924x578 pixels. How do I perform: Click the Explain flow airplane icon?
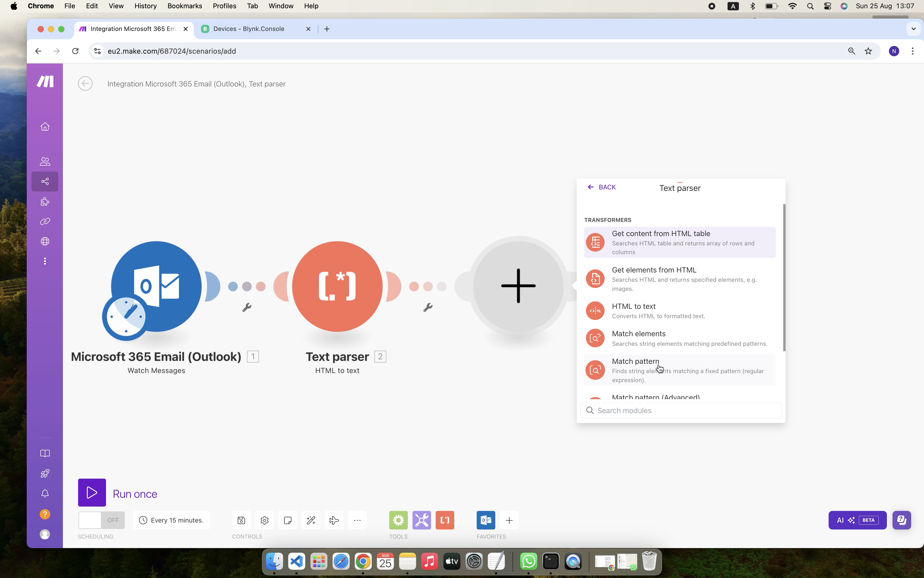tap(334, 520)
